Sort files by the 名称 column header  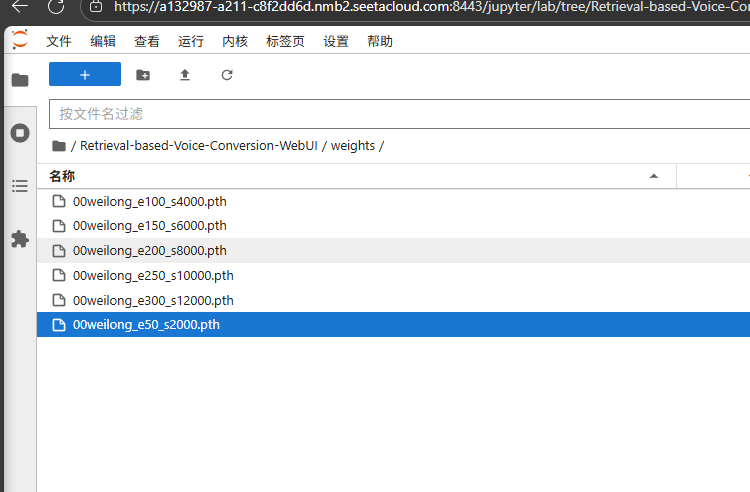tap(62, 176)
